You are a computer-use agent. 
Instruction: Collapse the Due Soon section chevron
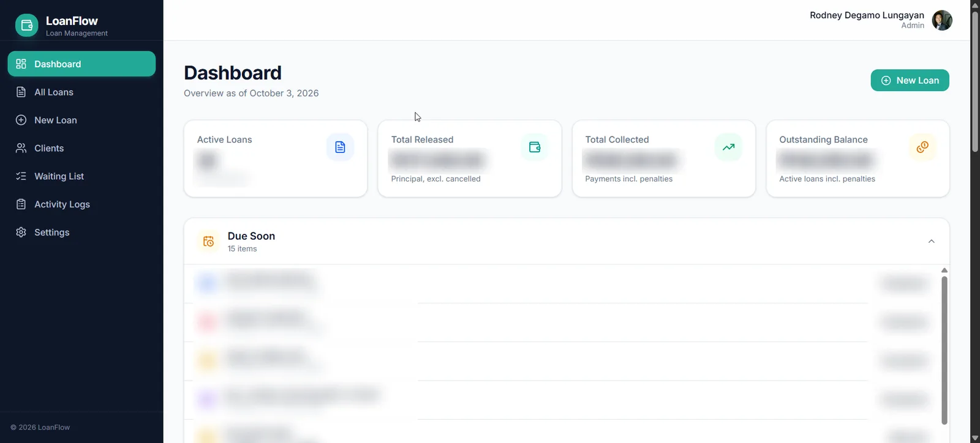pos(931,241)
